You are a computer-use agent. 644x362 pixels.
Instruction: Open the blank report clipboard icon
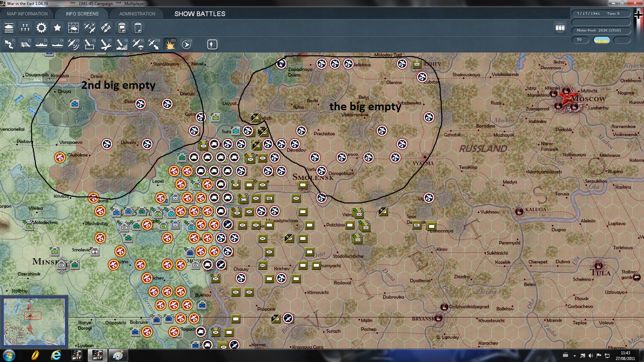click(x=138, y=28)
